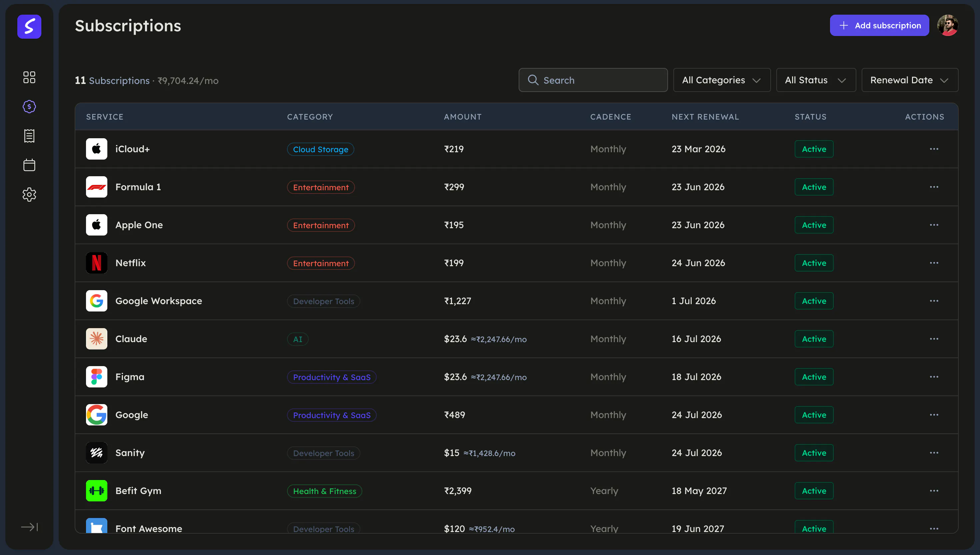Open actions menu for Sanity row
Screen dimensions: 980x555
tap(934, 453)
